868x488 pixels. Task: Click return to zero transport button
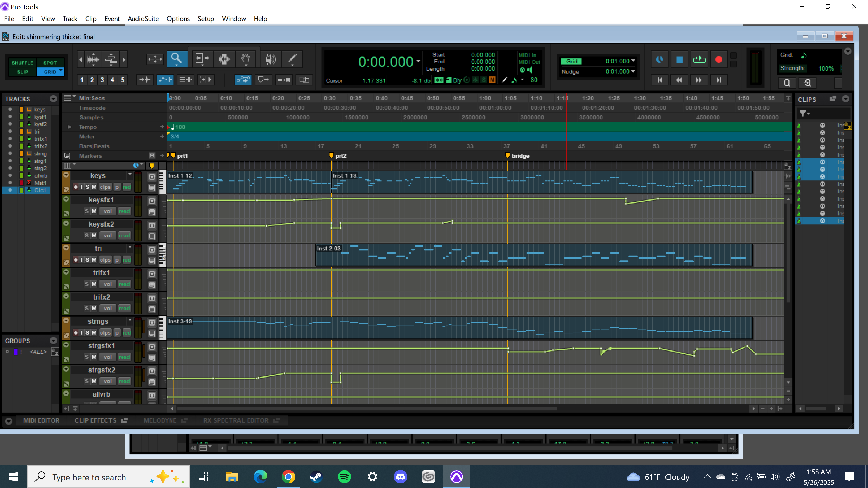659,80
